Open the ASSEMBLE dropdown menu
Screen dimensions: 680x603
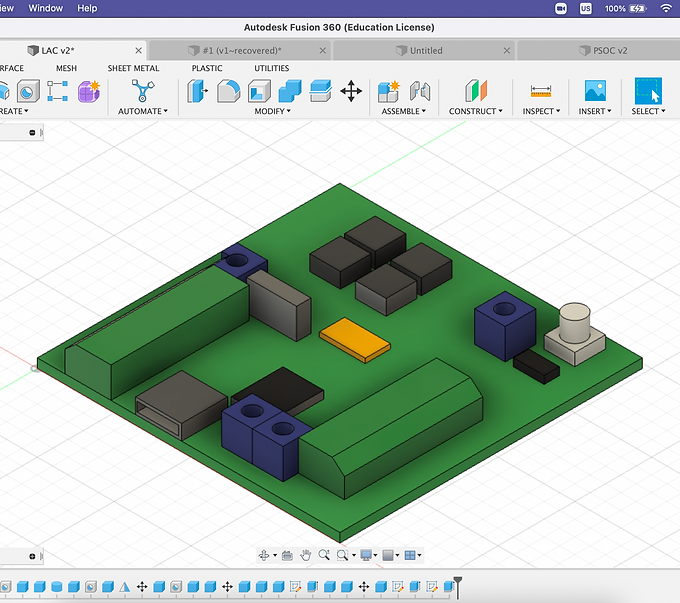pos(404,111)
